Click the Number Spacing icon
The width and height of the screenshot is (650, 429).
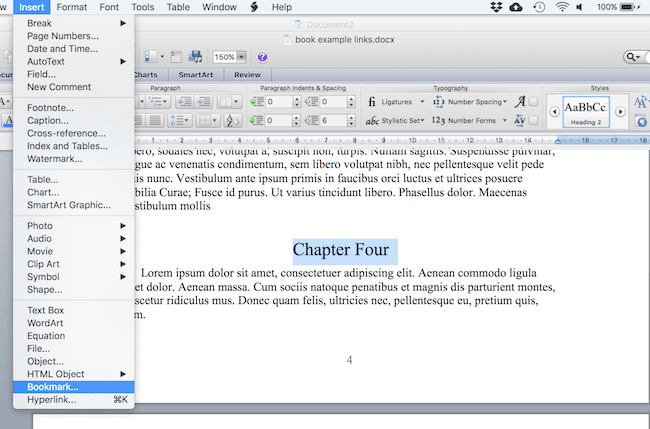click(x=438, y=102)
